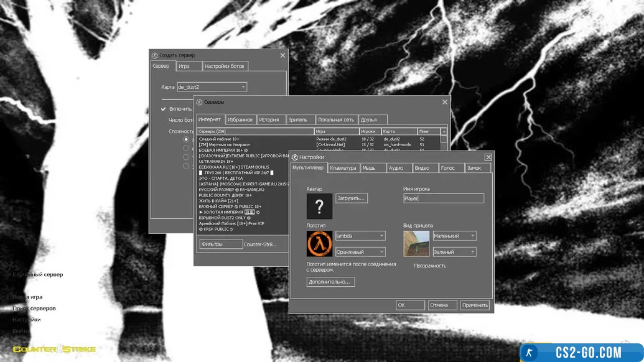Viewport: 644px width, 362px height.
Task: Open the Карта de_dust2 map dropdown
Action: coord(212,87)
